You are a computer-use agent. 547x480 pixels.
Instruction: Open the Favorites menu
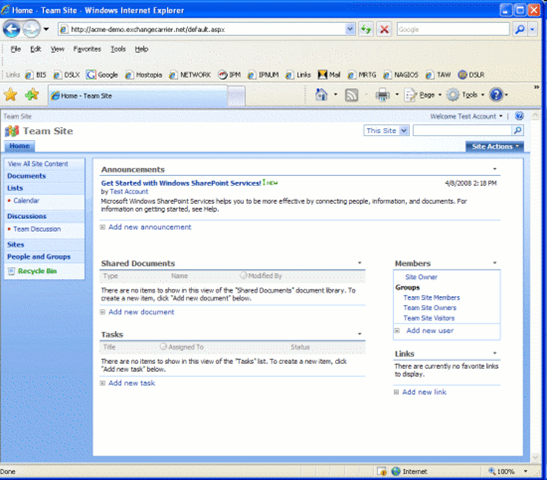click(87, 49)
